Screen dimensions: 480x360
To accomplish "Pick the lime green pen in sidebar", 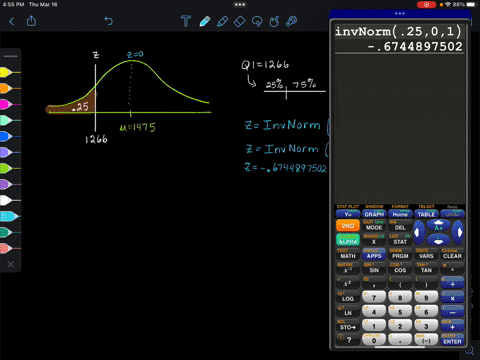I will click(x=10, y=168).
